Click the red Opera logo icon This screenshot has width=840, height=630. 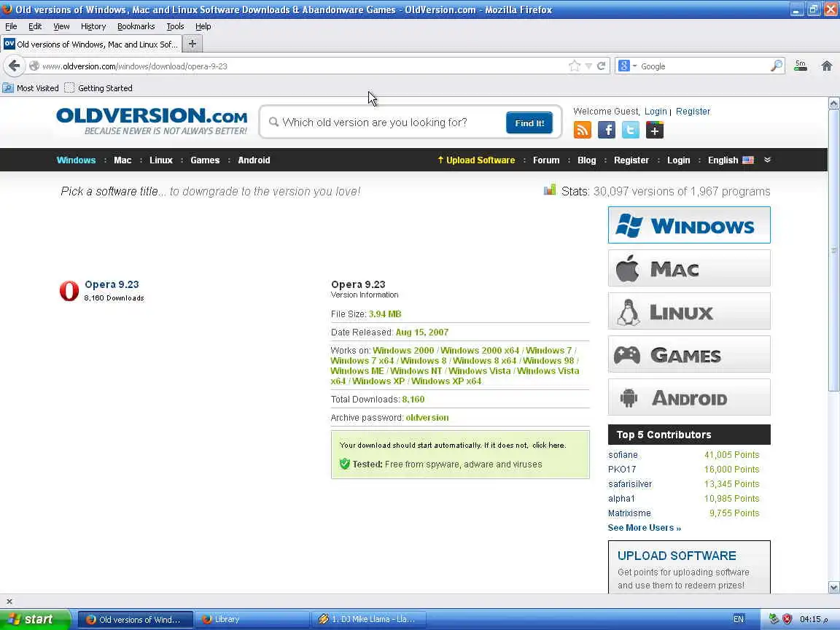coord(69,291)
